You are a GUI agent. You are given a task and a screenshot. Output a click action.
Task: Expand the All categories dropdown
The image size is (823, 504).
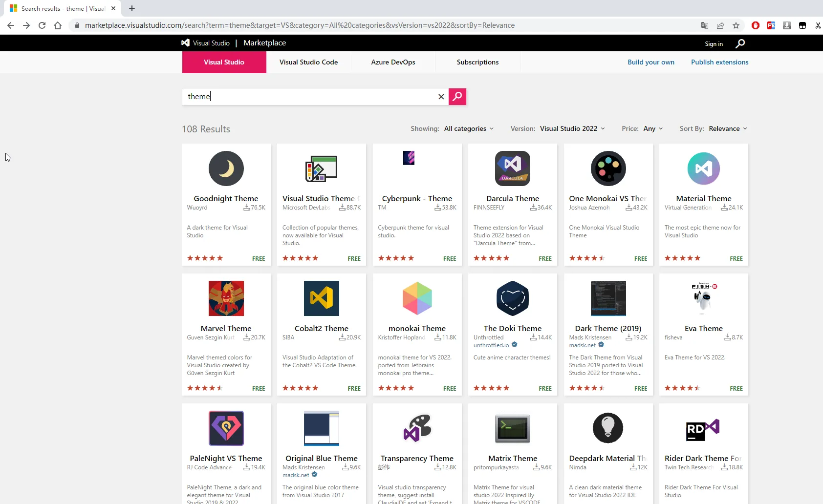(x=469, y=128)
